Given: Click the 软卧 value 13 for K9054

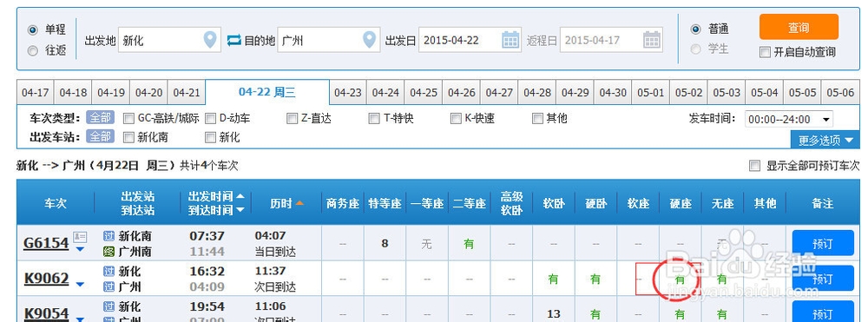Looking at the screenshot, I should (554, 314).
